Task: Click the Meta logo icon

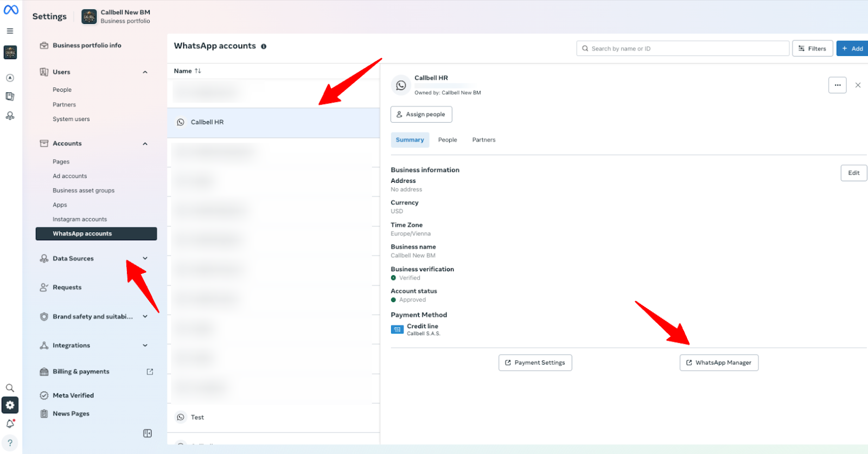Action: pyautogui.click(x=11, y=10)
